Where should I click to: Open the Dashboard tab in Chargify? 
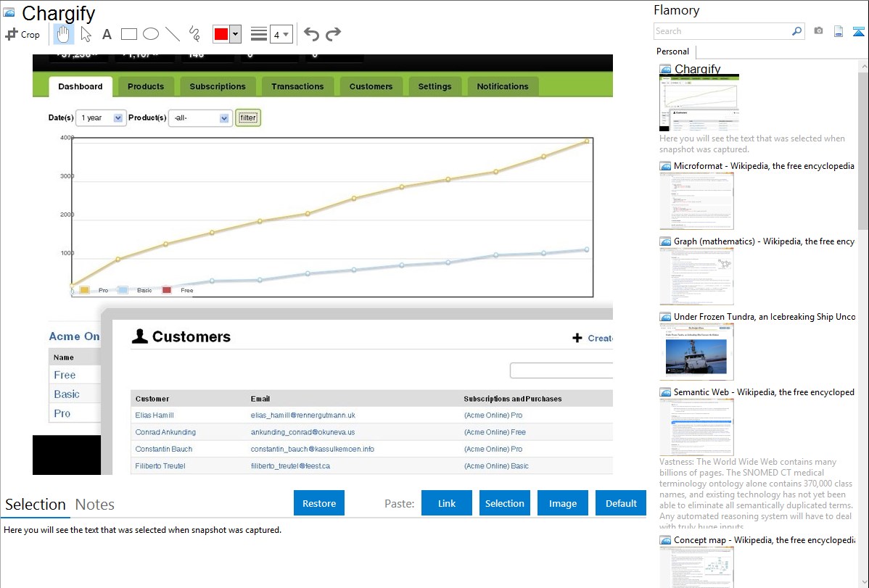[81, 86]
